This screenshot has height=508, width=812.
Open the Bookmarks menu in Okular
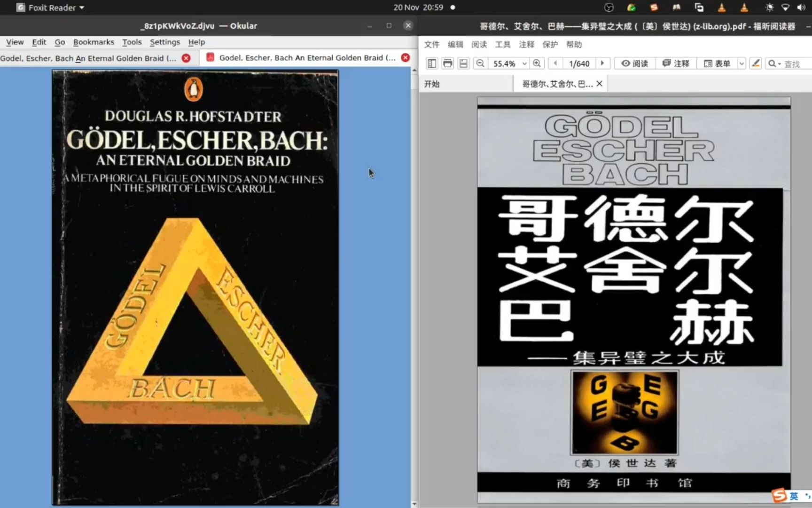point(94,42)
